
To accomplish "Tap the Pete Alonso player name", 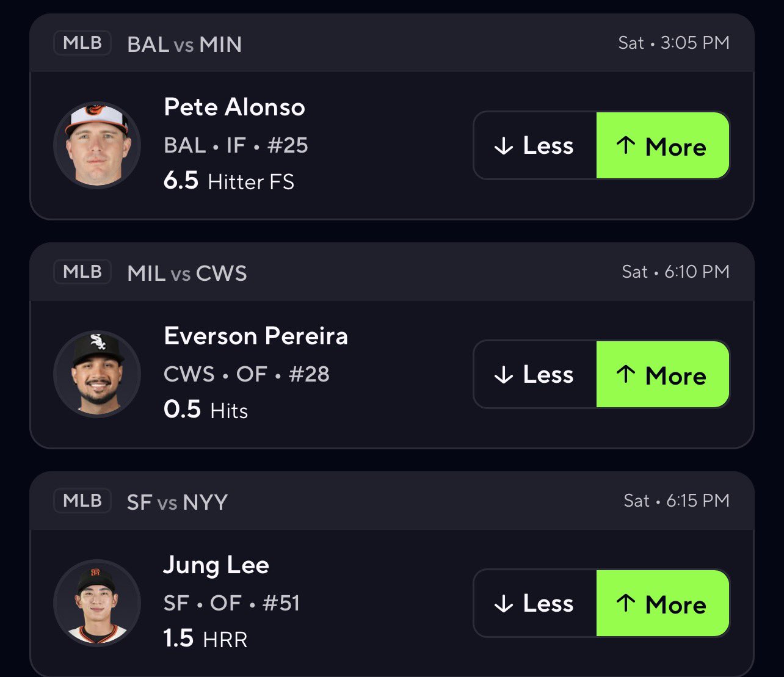I will pyautogui.click(x=234, y=107).
